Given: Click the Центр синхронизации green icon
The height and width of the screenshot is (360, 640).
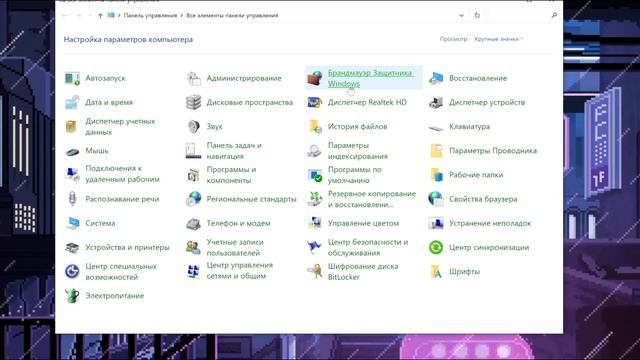Looking at the screenshot, I should pyautogui.click(x=436, y=247).
